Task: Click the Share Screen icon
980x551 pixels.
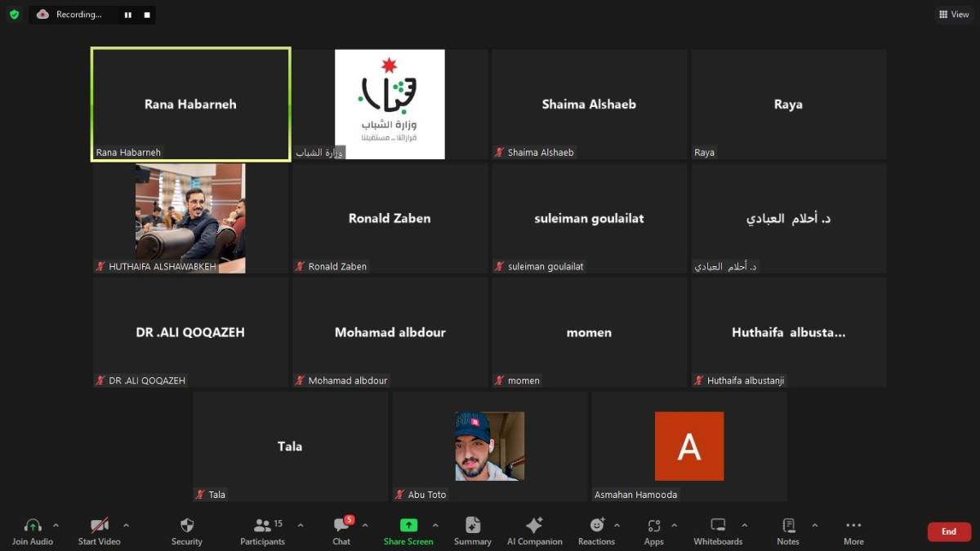Action: [x=408, y=531]
